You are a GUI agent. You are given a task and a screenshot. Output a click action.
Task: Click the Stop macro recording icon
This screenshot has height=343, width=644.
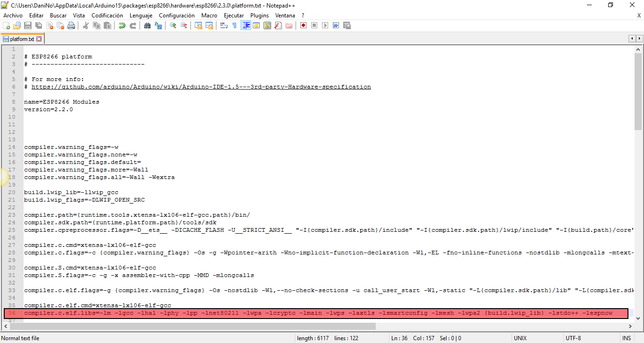pyautogui.click(x=314, y=25)
